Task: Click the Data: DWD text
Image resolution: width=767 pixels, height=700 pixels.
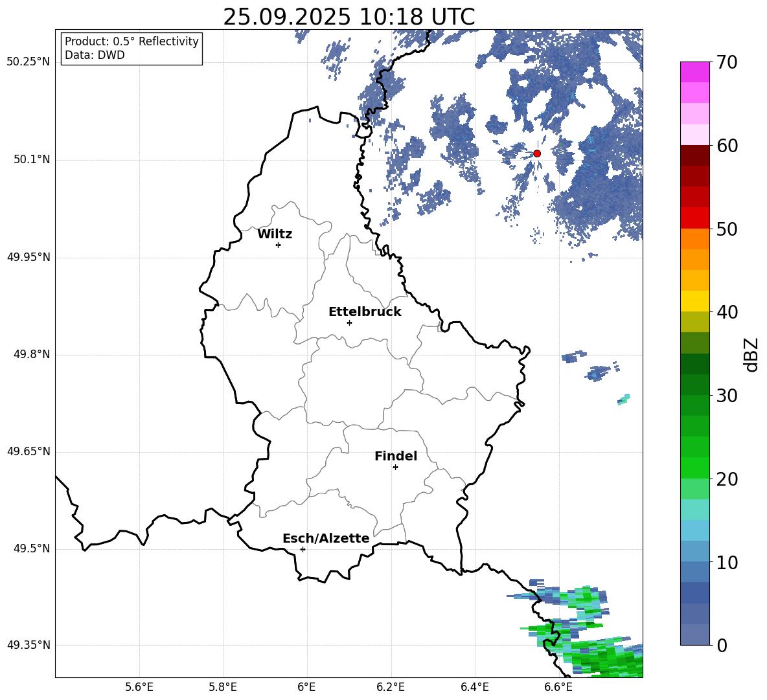Action: 95,55
